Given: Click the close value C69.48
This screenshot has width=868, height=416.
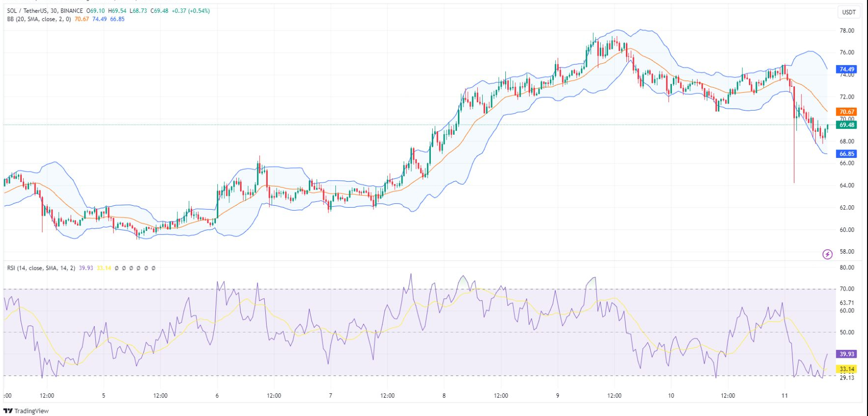Looking at the screenshot, I should click(x=160, y=11).
